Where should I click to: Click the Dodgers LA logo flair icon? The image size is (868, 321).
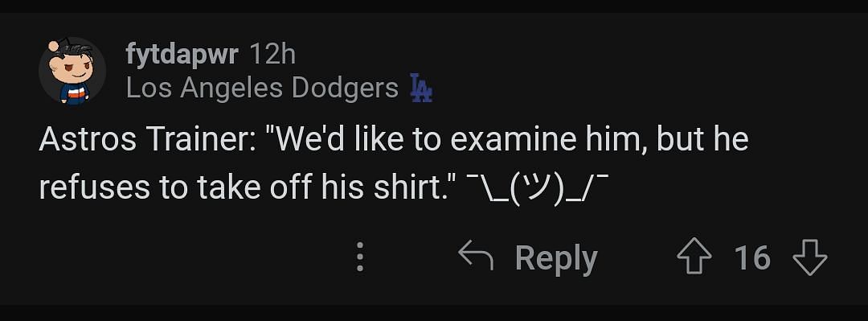coord(421,88)
